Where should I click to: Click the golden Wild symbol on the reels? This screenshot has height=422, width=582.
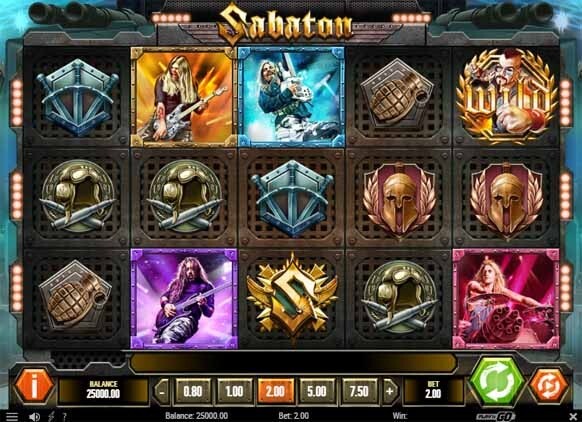(507, 96)
